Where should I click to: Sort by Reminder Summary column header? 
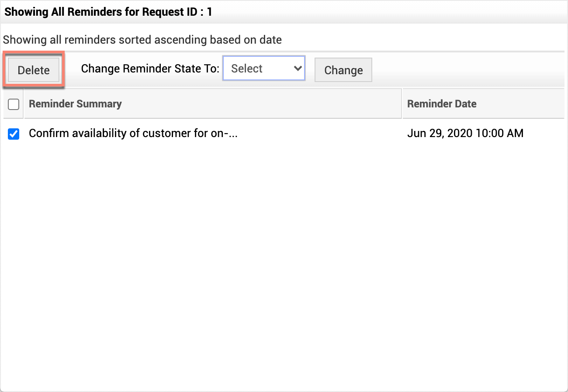pos(75,104)
